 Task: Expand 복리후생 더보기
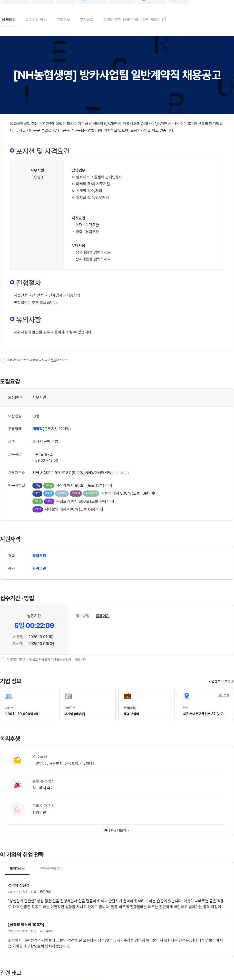117,831
